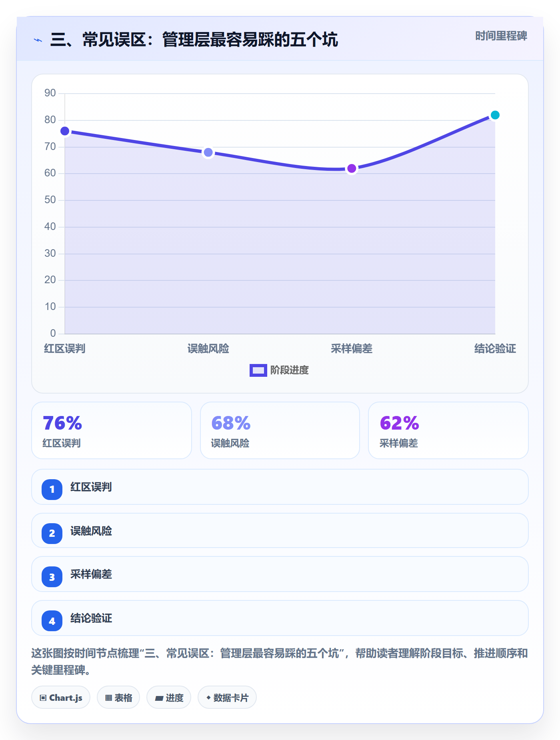Click the 表格 tag chip
Image resolution: width=560 pixels, height=740 pixels.
(118, 698)
